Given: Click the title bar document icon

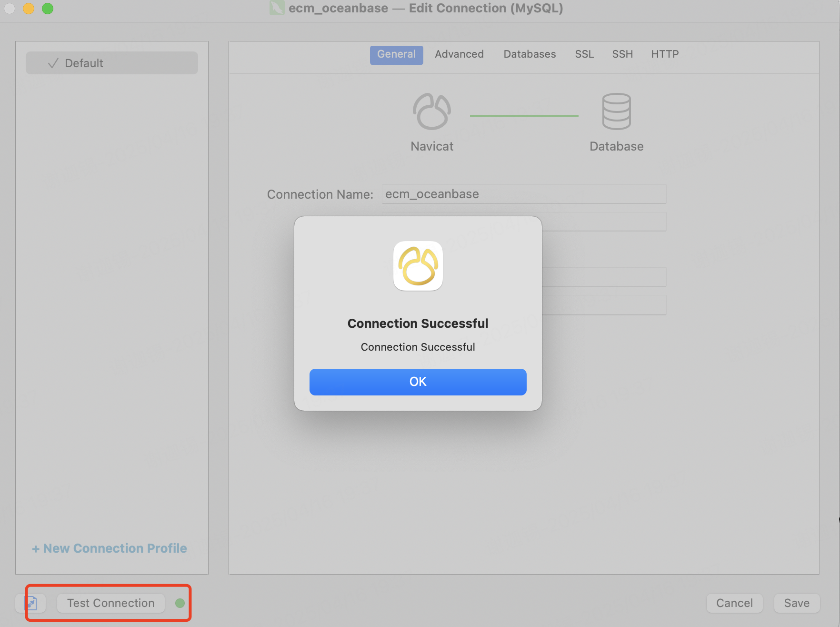Looking at the screenshot, I should [277, 8].
